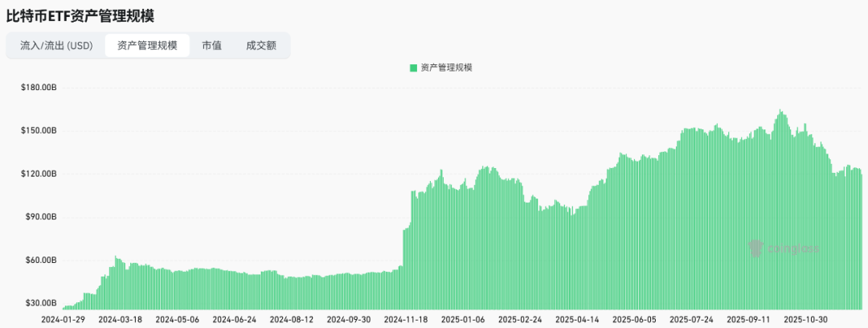Select the 2024-11-18 x-axis date

tap(406, 319)
